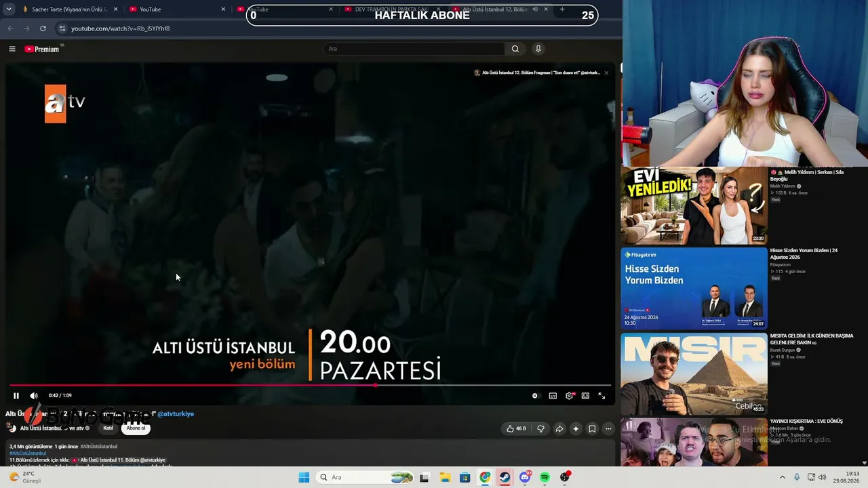Open Spotify from the taskbar
This screenshot has width=868, height=488.
[x=545, y=477]
